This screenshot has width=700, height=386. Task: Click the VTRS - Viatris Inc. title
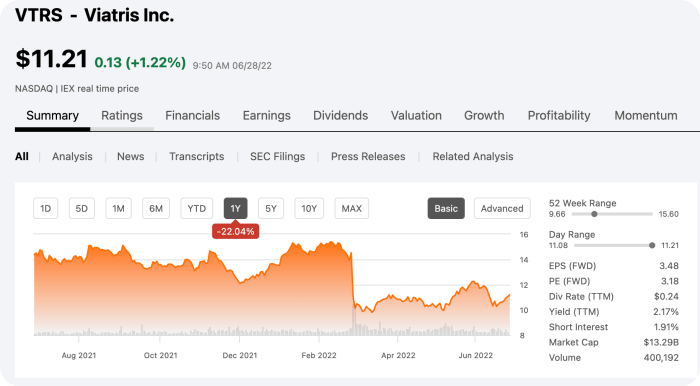pyautogui.click(x=94, y=15)
